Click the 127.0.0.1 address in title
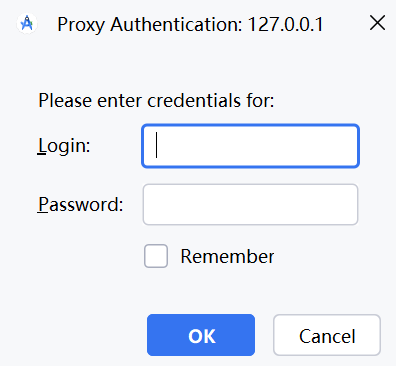396x366 pixels. click(x=286, y=24)
